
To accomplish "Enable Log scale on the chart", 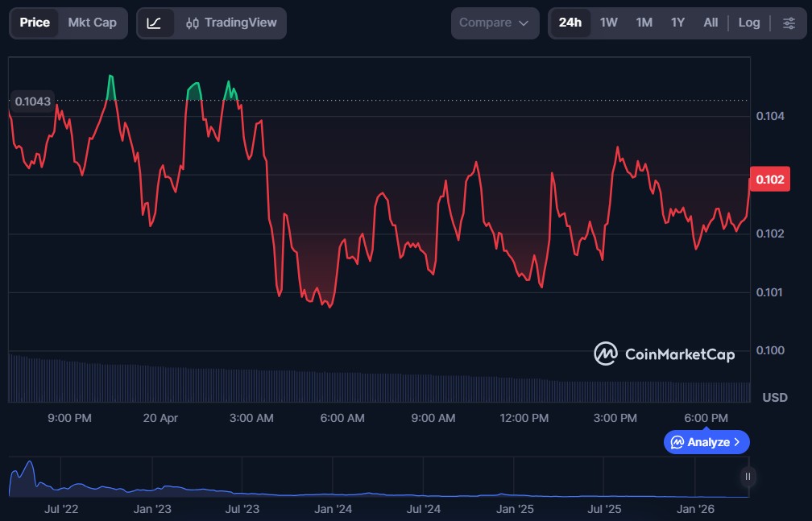I will pyautogui.click(x=749, y=23).
